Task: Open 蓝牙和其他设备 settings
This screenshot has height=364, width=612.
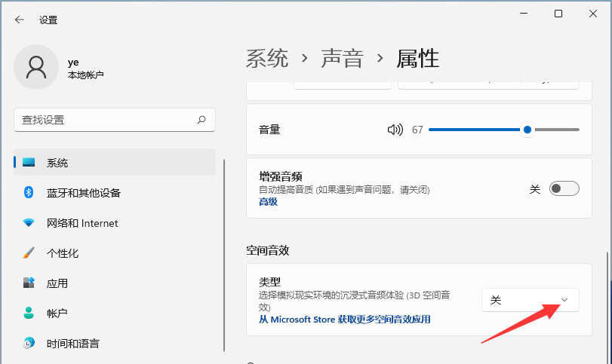Action: click(x=115, y=192)
